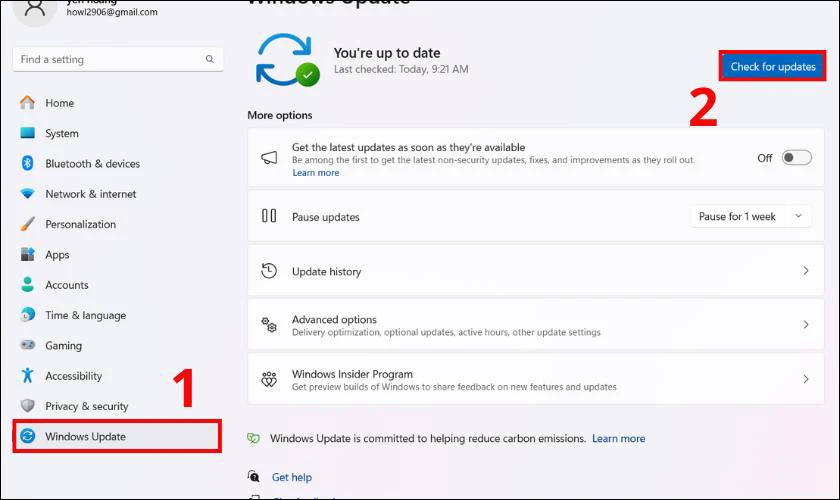Click the Windows Update sync icon in sidebar
Viewport: 840px width, 500px height.
point(27,436)
